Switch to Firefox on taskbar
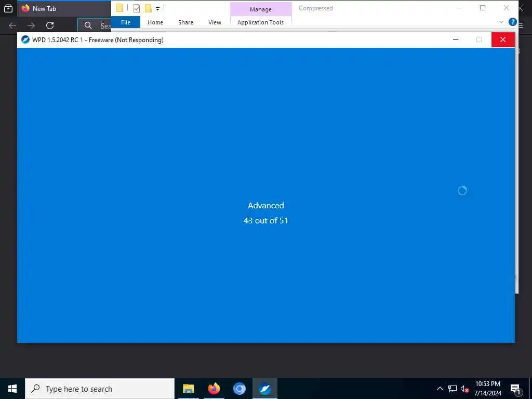 coord(214,389)
